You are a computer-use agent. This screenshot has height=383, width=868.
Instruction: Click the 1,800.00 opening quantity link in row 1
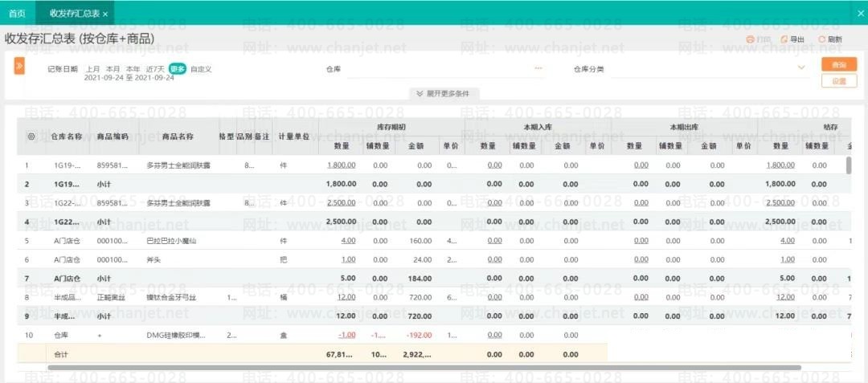pos(341,165)
